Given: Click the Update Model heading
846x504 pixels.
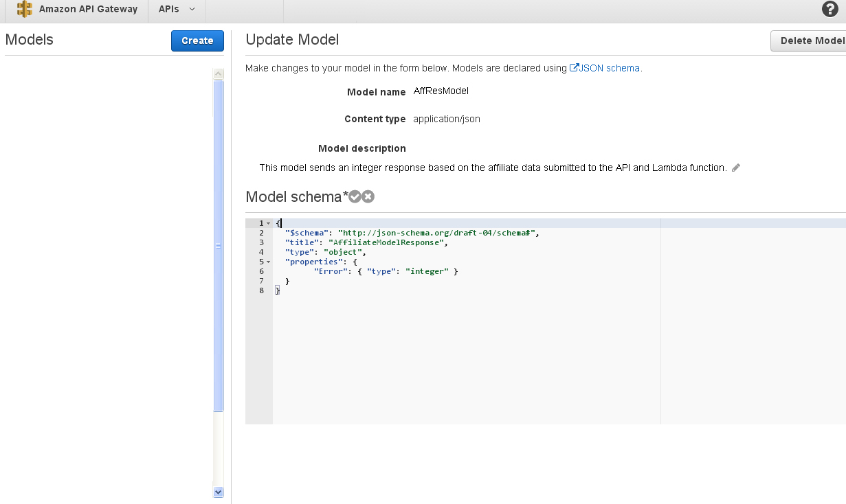Looking at the screenshot, I should point(292,40).
